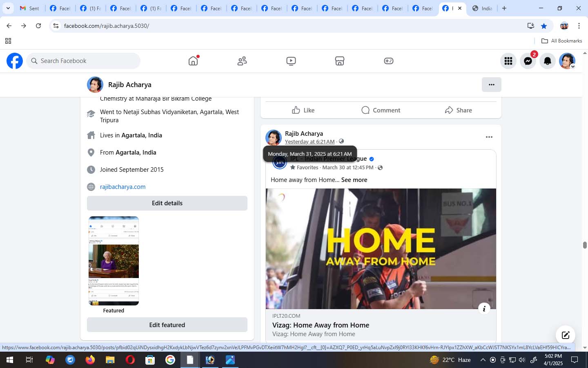
Task: Open the Rajib Acharya post author name
Action: click(304, 134)
